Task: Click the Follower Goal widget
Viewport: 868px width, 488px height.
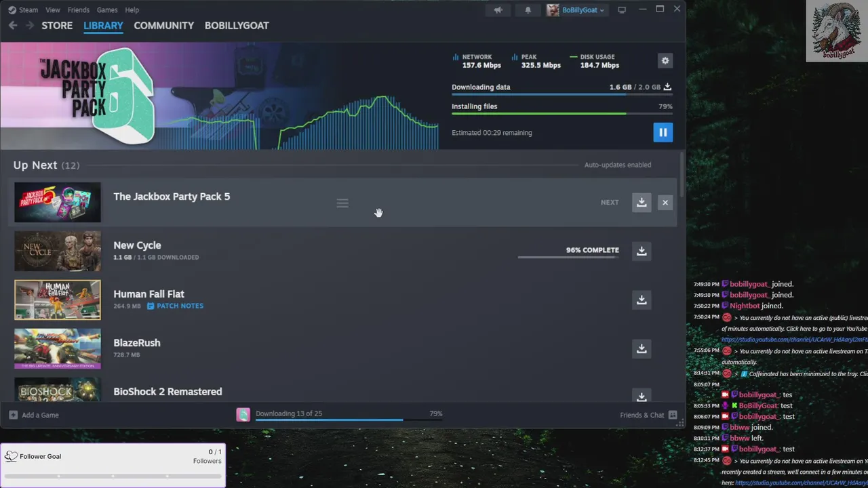Action: (113, 465)
